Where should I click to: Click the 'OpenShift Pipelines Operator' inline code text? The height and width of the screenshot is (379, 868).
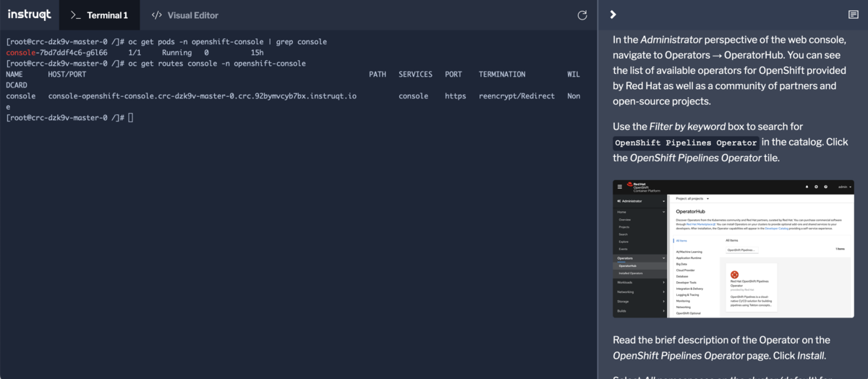click(x=686, y=142)
